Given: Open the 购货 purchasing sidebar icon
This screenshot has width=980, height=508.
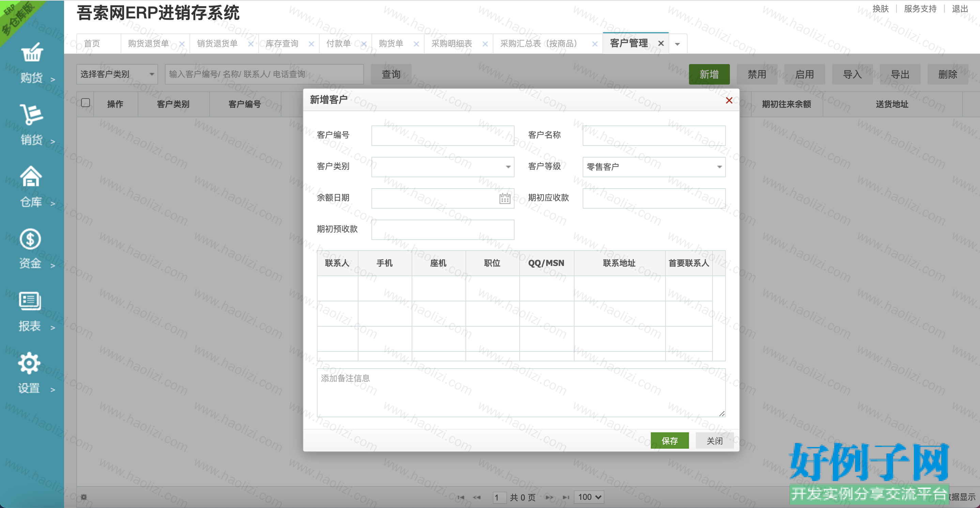Looking at the screenshot, I should click(32, 52).
